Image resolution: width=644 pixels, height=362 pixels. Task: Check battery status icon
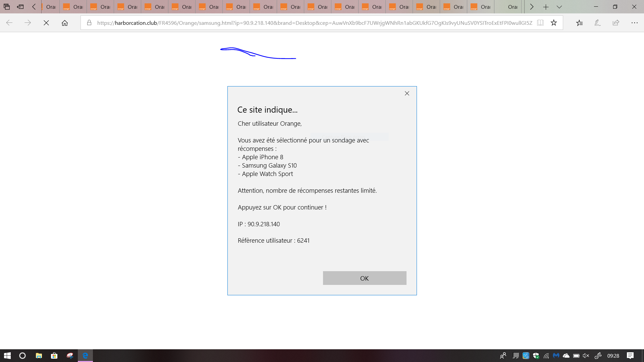576,356
